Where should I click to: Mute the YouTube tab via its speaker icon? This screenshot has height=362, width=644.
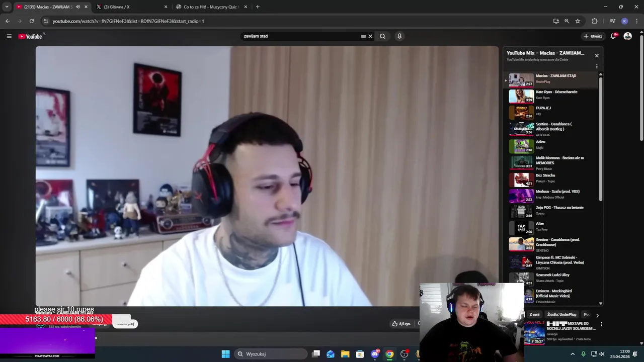77,7
